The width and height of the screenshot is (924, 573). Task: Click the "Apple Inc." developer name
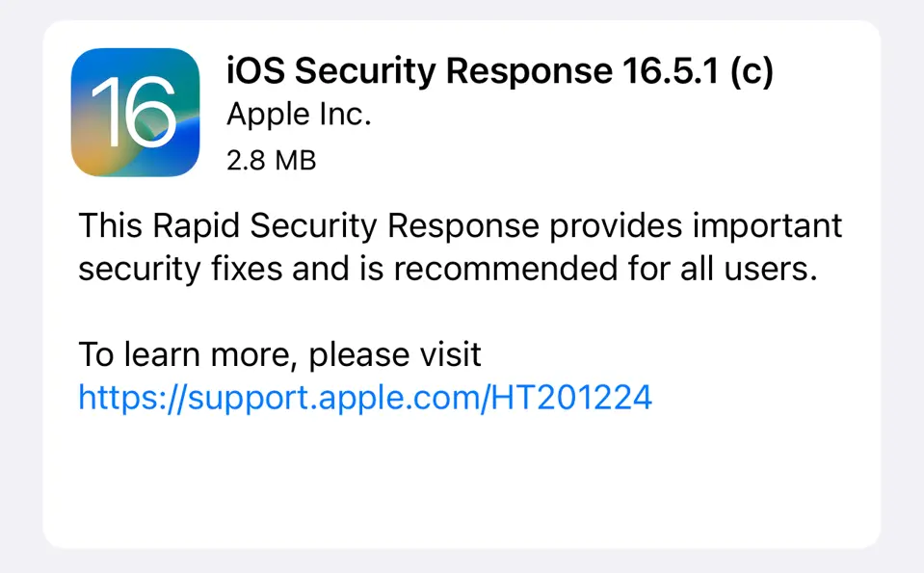pos(299,115)
